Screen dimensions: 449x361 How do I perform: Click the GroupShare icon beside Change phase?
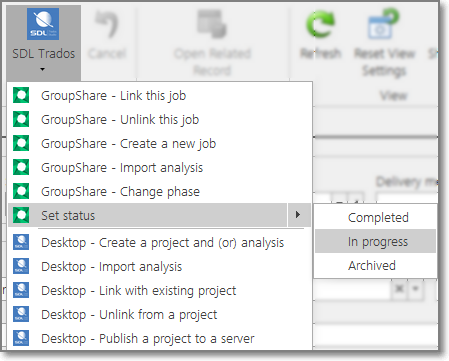click(21, 191)
